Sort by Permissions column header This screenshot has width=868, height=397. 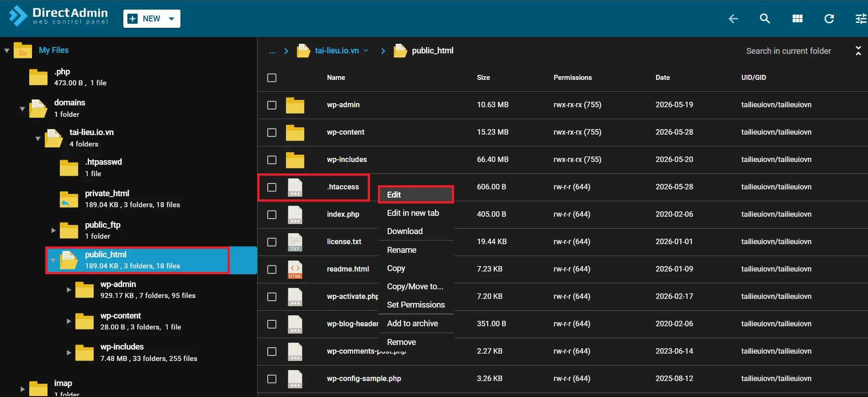pos(572,78)
